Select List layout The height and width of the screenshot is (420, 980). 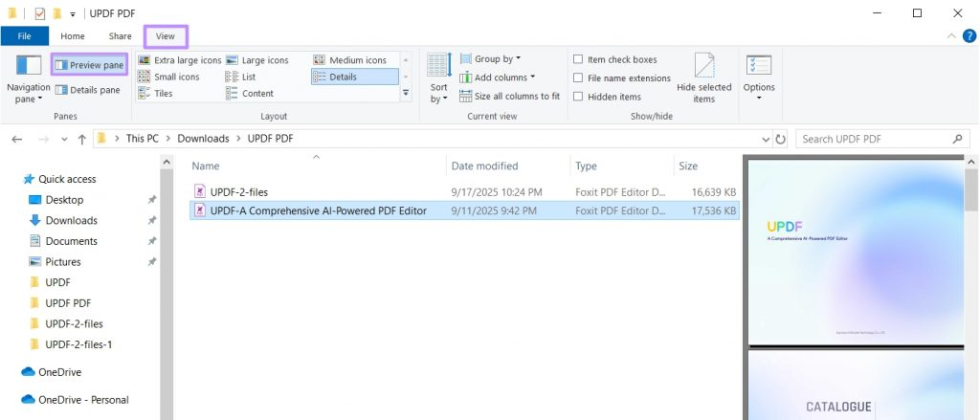241,77
